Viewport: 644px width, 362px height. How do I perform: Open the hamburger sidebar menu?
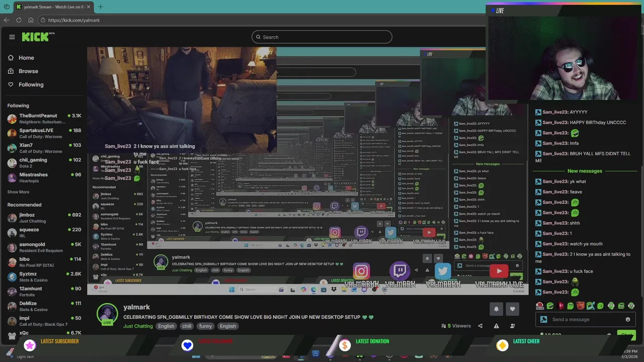(12, 37)
